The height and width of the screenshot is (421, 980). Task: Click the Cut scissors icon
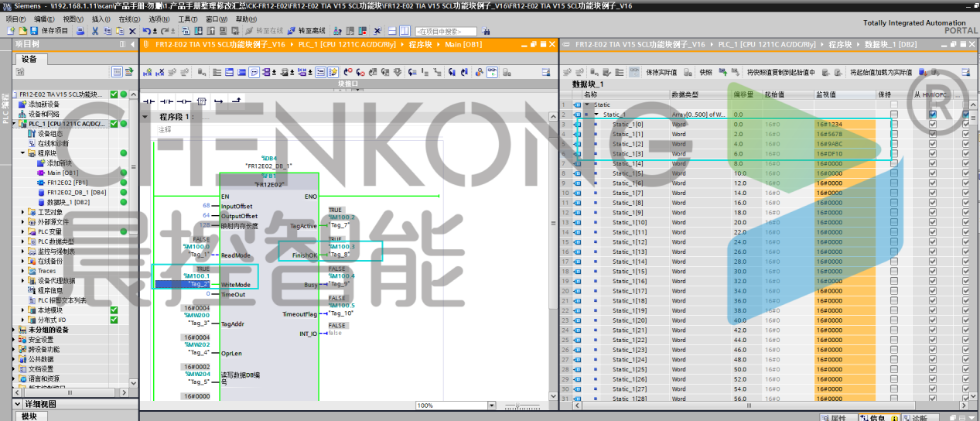click(x=94, y=31)
